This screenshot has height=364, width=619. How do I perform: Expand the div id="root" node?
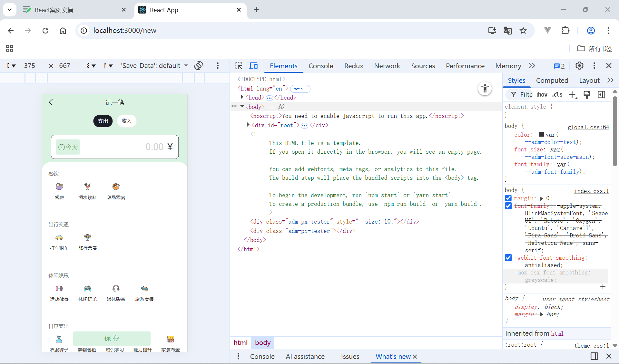(x=248, y=125)
